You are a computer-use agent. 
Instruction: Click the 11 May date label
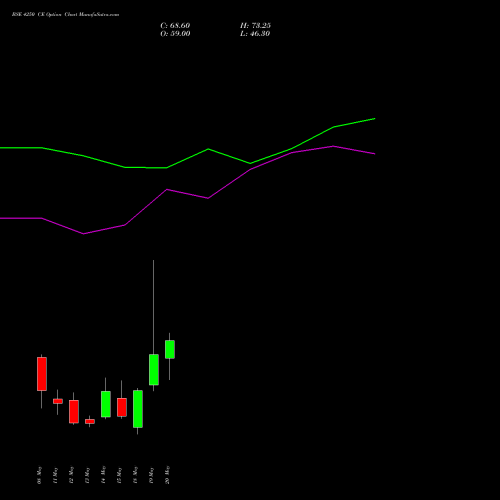tap(56, 475)
